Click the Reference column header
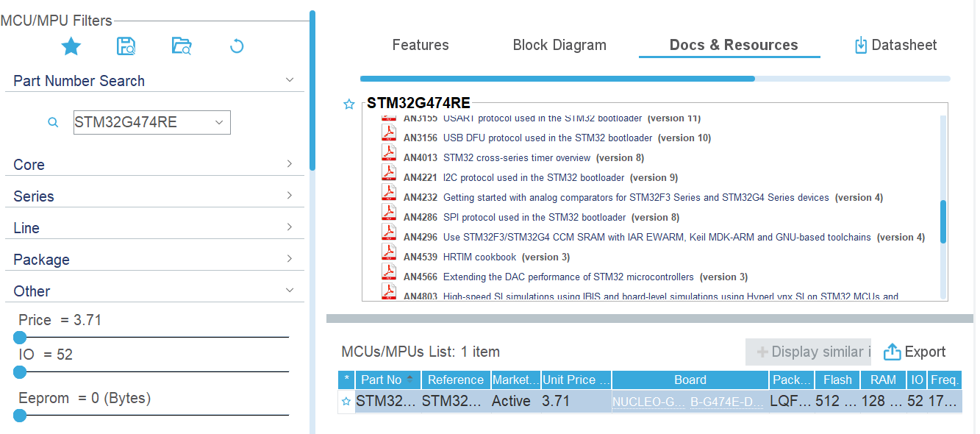Viewport: 980px width, 434px height. [x=456, y=380]
